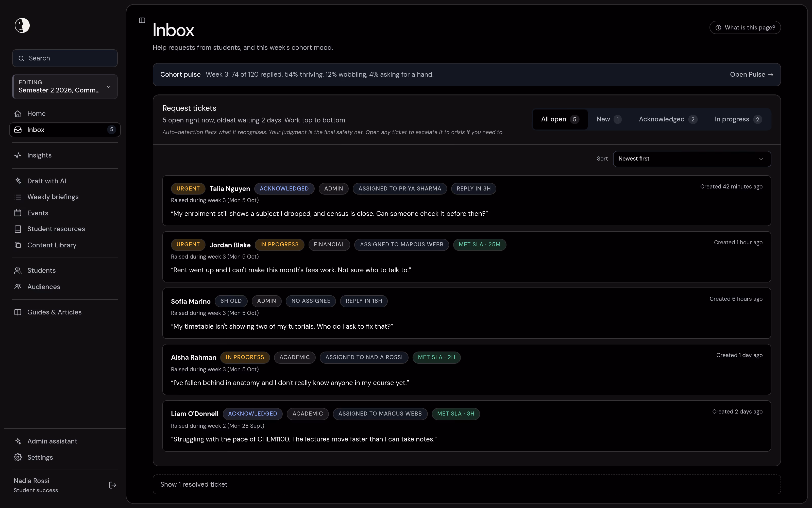Click the Student resources book icon
The image size is (812, 508).
pos(18,229)
